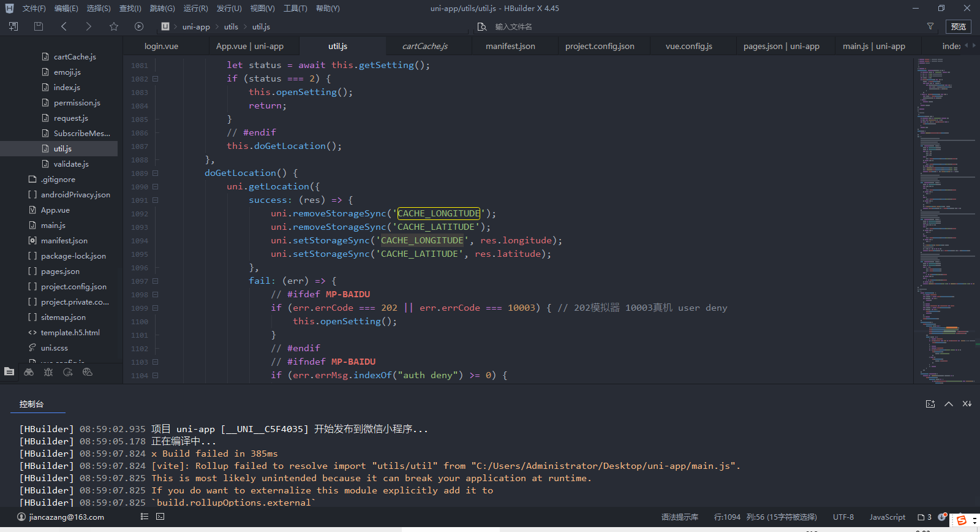Open uni.scss in the file tree
The image size is (980, 532).
[x=54, y=348]
